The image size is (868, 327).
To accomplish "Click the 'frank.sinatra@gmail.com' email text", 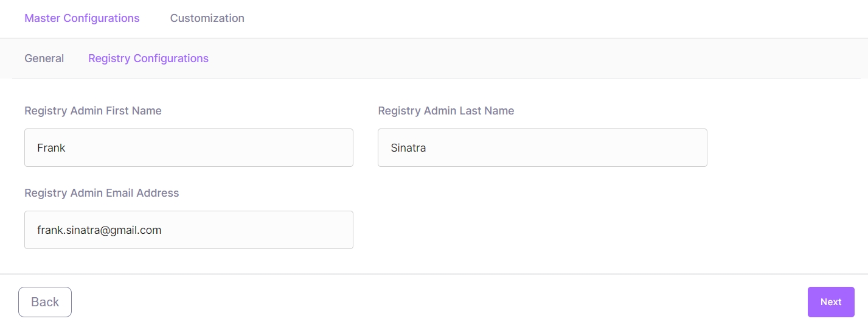I will [99, 230].
